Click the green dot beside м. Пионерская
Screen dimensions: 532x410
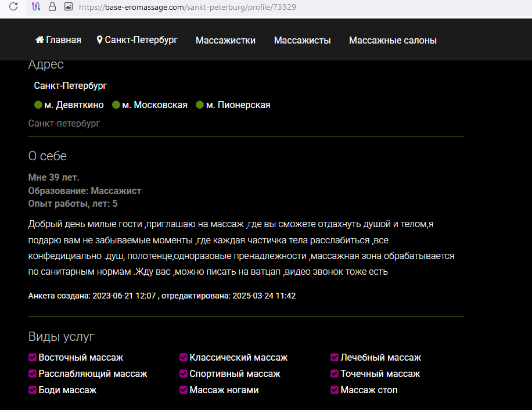coord(200,105)
